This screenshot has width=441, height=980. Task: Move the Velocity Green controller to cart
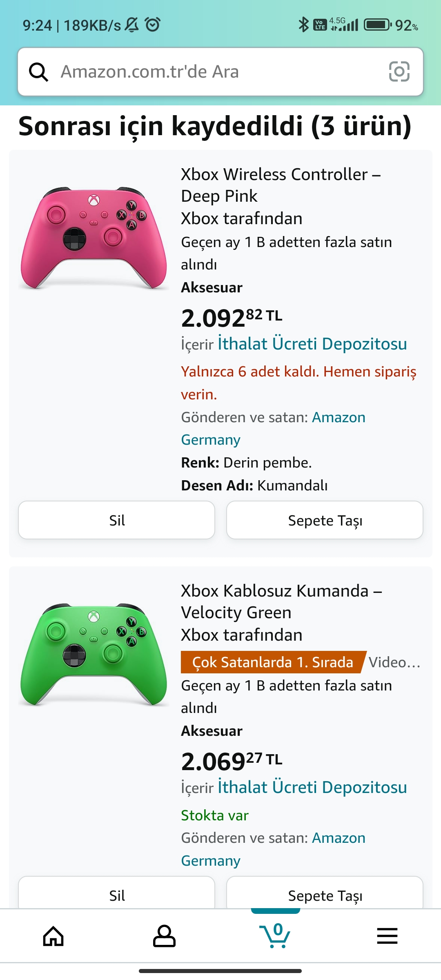[x=325, y=895]
